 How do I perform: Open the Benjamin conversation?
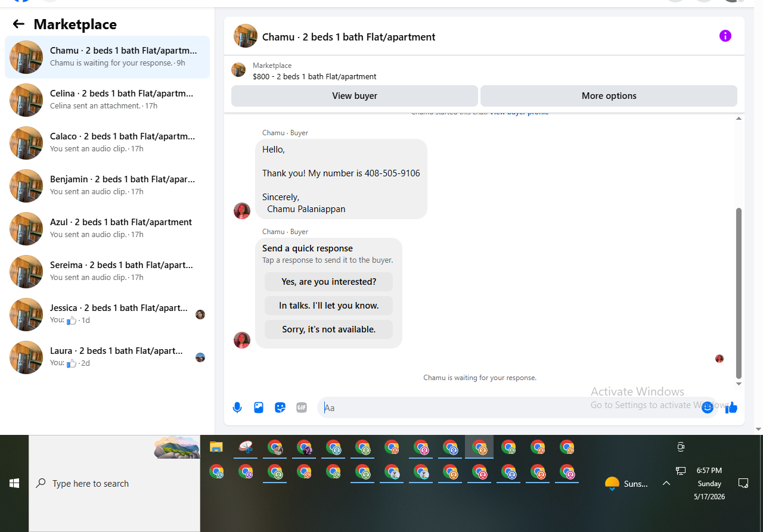[107, 186]
